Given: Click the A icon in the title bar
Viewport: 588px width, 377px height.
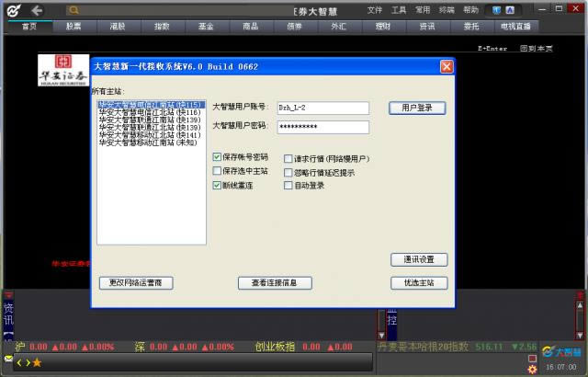Looking at the screenshot, I should point(510,10).
